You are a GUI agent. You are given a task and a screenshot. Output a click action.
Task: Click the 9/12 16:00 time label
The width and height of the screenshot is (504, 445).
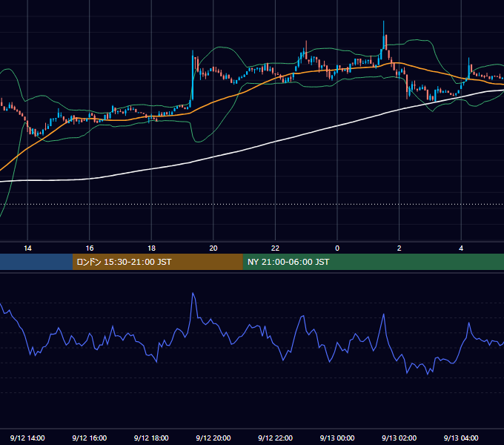pos(90,438)
